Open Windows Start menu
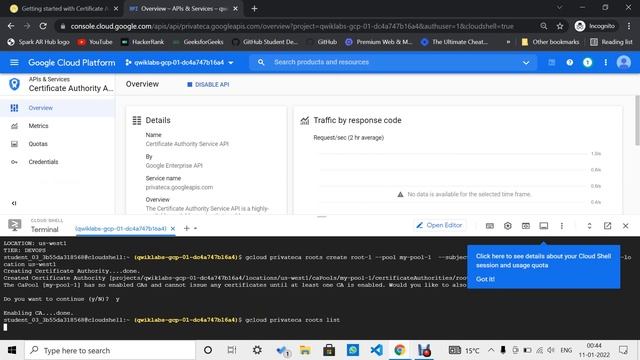The height and width of the screenshot is (360, 640). pyautogui.click(x=12, y=350)
